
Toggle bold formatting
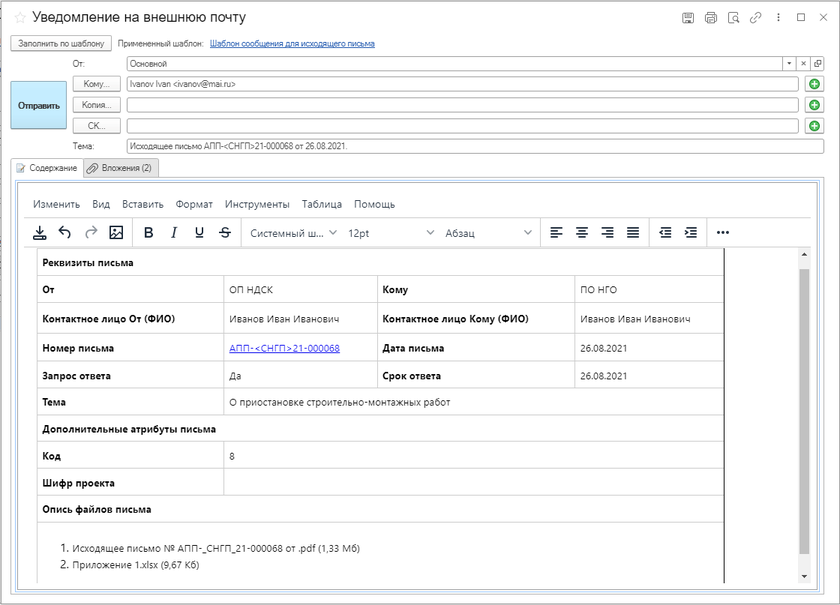[x=149, y=233]
